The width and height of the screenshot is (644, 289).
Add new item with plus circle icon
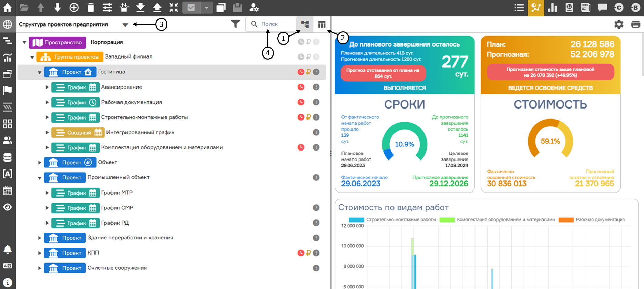coord(74,8)
